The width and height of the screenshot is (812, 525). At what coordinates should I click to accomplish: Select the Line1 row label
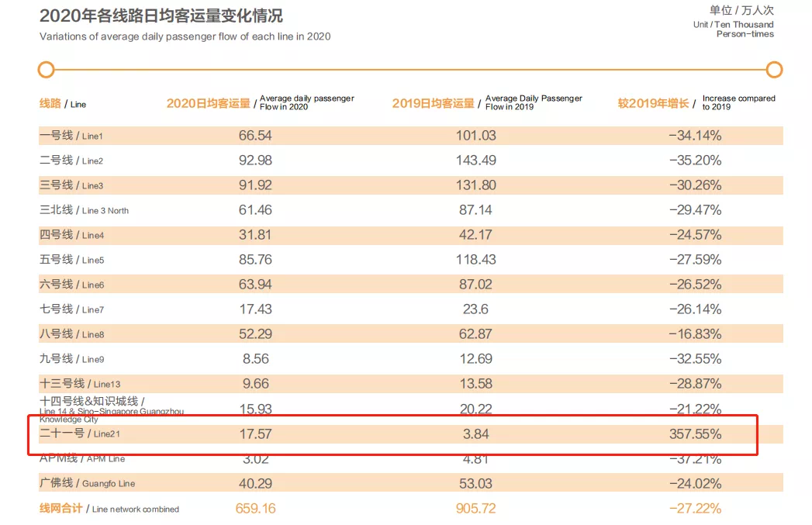pyautogui.click(x=71, y=136)
